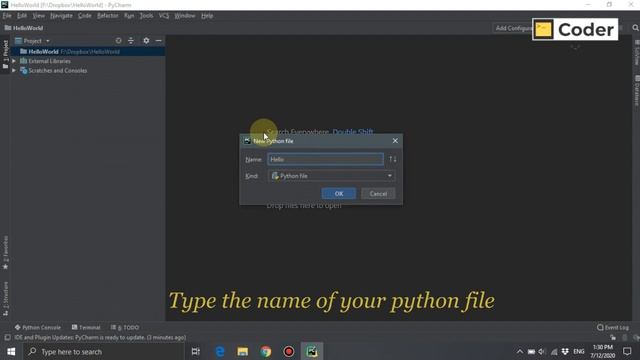This screenshot has height=360, width=640.
Task: Toggle the Favorites side tab
Action: 5,252
